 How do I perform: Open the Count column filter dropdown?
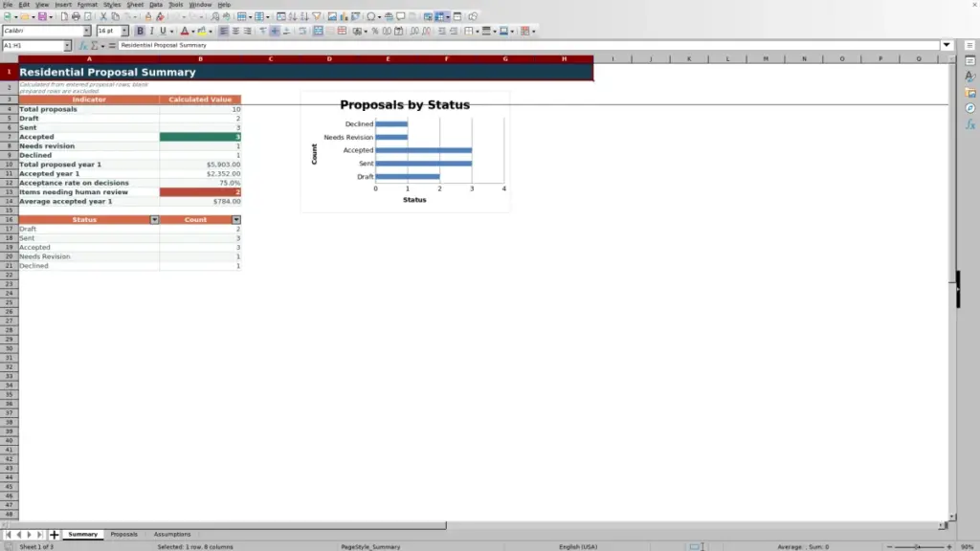[x=236, y=220]
